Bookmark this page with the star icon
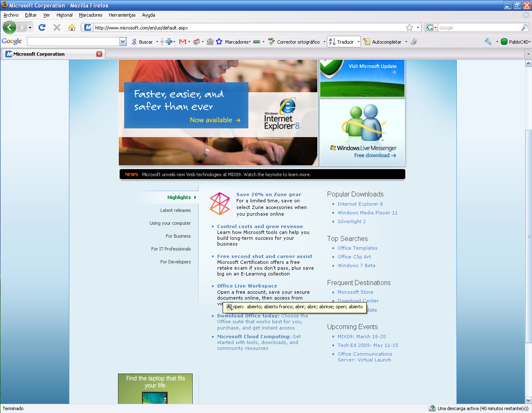Image resolution: width=532 pixels, height=413 pixels. tap(409, 27)
